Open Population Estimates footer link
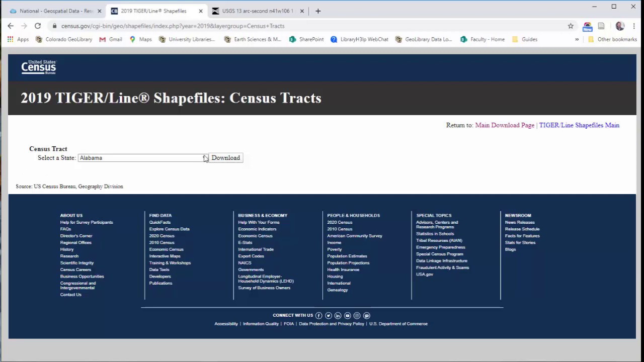This screenshot has width=644, height=362. pyautogui.click(x=347, y=256)
